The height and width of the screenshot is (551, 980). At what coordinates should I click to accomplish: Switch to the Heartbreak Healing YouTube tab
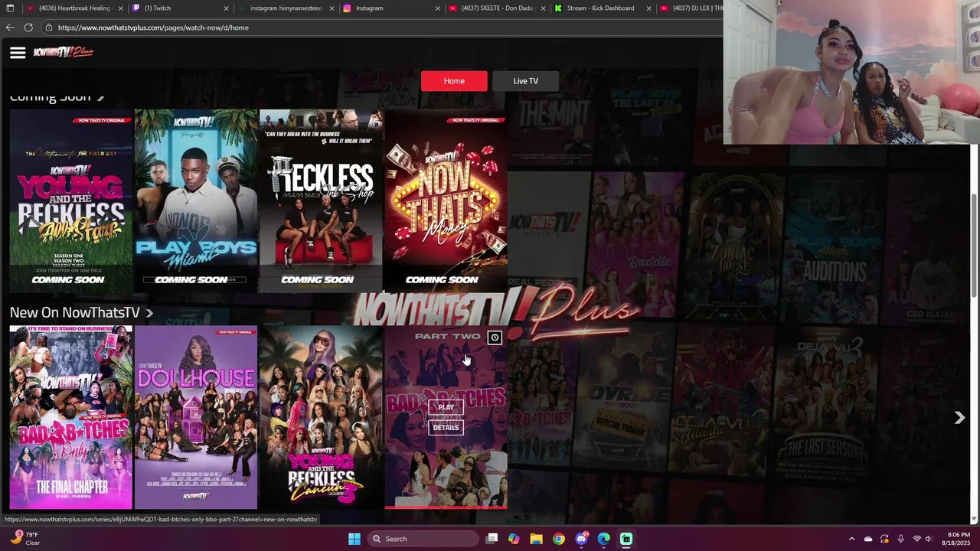point(73,8)
